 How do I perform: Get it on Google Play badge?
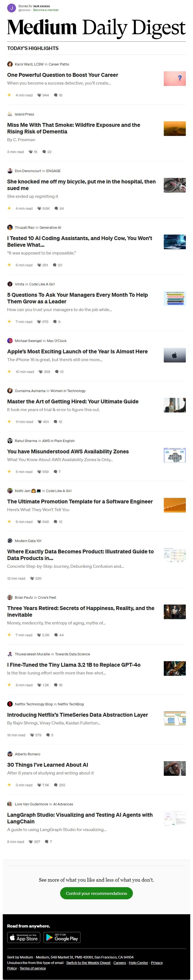pyautogui.click(x=62, y=938)
